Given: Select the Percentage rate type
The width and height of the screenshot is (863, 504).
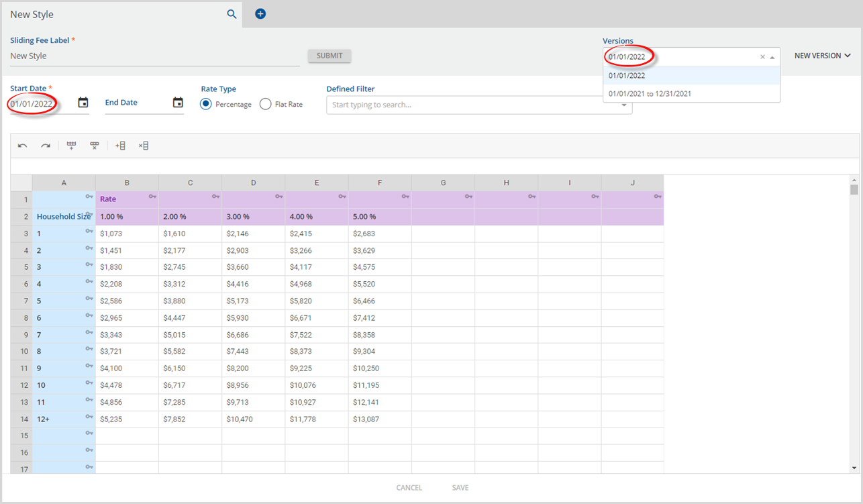Looking at the screenshot, I should (207, 103).
